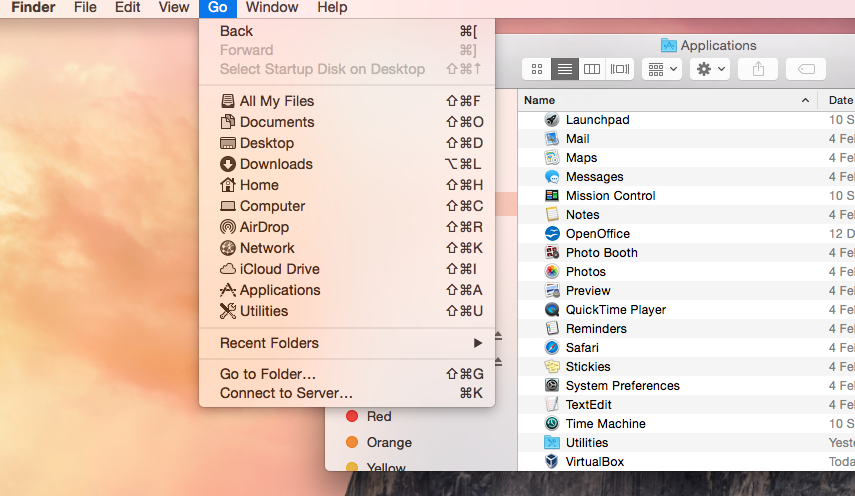The height and width of the screenshot is (496, 855).
Task: Open the File menu in menu bar
Action: tap(85, 8)
